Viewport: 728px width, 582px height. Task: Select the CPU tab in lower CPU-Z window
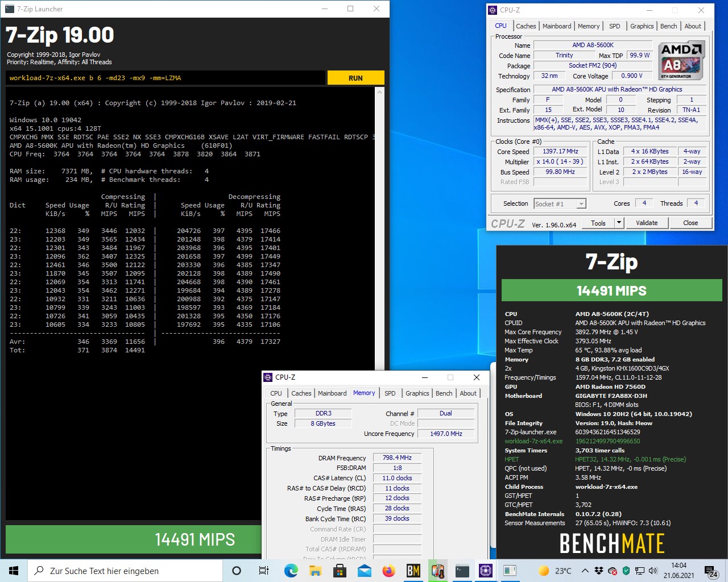tap(276, 393)
